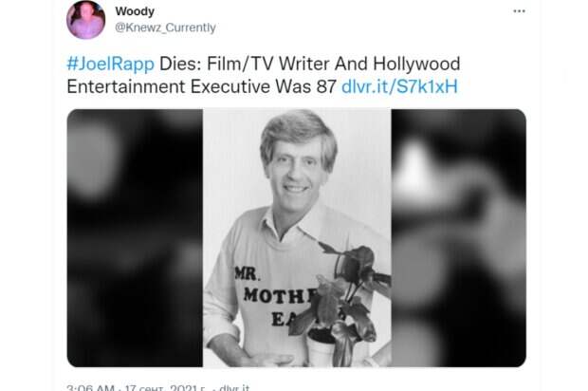
Task: Open the dlvr.it source label below the image
Action: tap(234, 387)
